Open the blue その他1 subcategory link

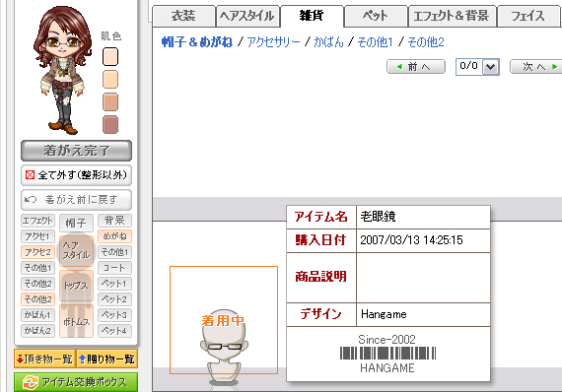(375, 42)
